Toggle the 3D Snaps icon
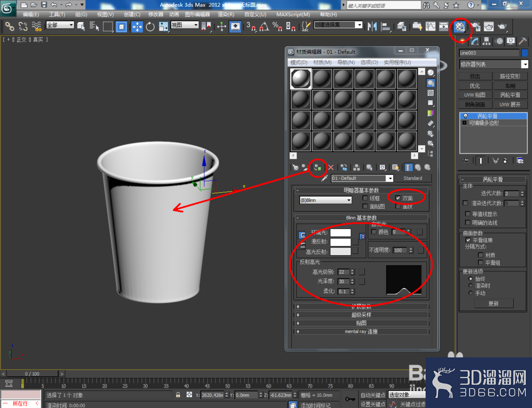 pos(251,27)
